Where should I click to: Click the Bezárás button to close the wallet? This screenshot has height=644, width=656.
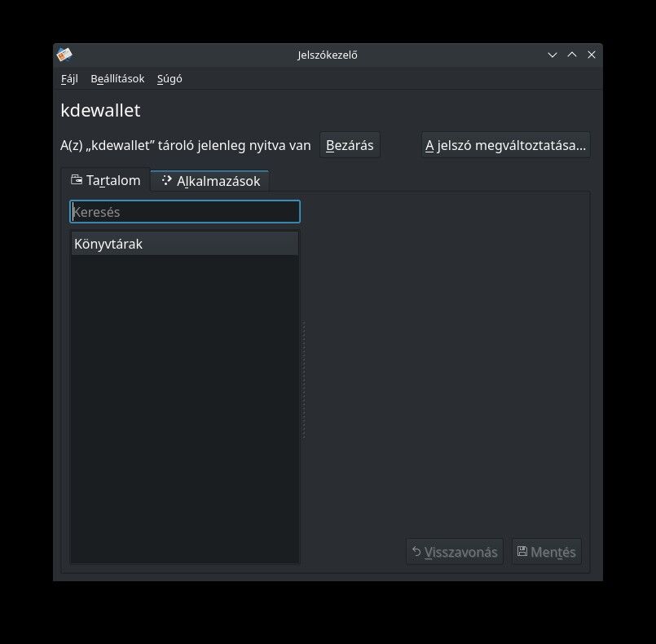tap(350, 145)
